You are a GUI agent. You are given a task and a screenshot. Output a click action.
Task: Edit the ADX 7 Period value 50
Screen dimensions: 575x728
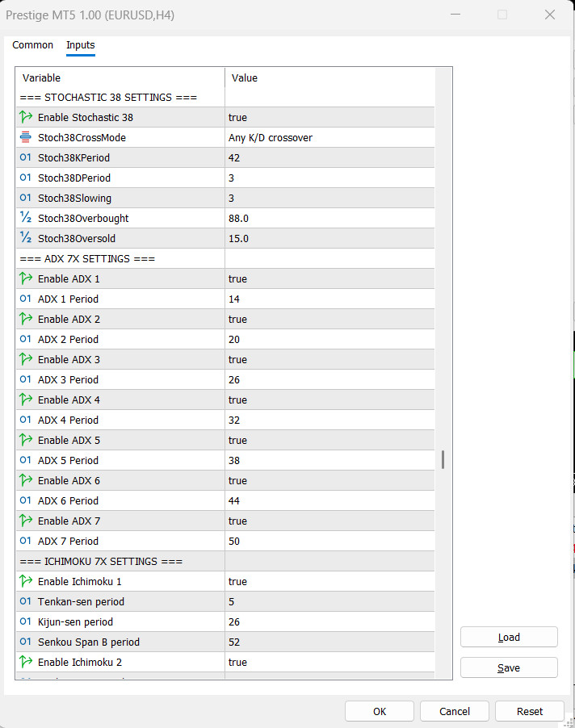(329, 541)
